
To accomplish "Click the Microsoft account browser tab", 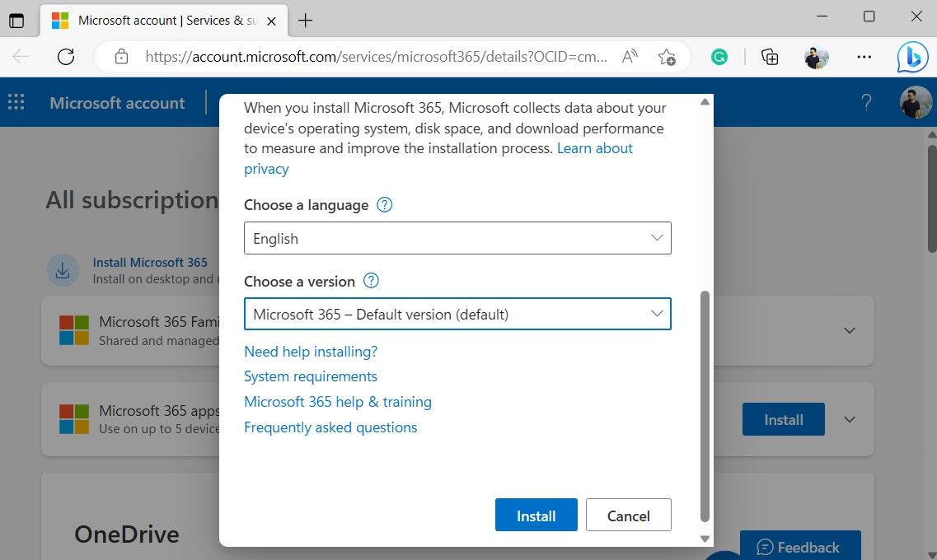I will (x=164, y=21).
